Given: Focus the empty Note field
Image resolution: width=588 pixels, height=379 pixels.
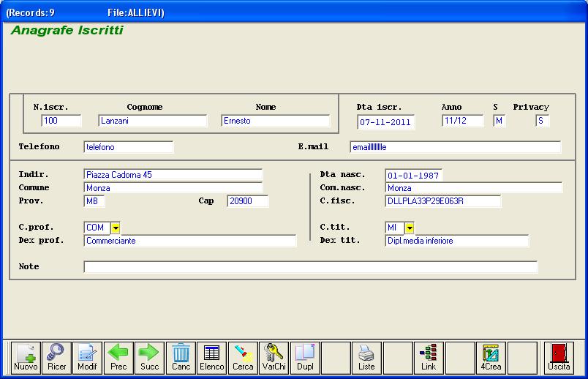Looking at the screenshot, I should pos(311,267).
